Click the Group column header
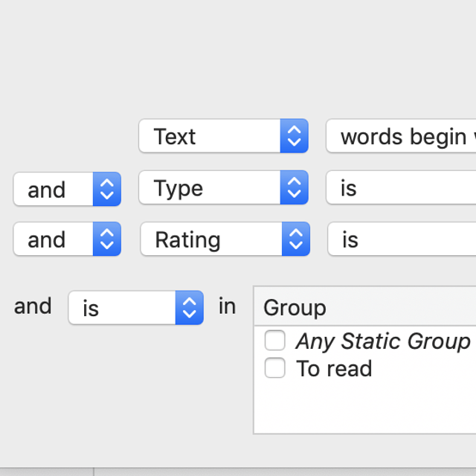The height and width of the screenshot is (476, 476). click(x=365, y=307)
